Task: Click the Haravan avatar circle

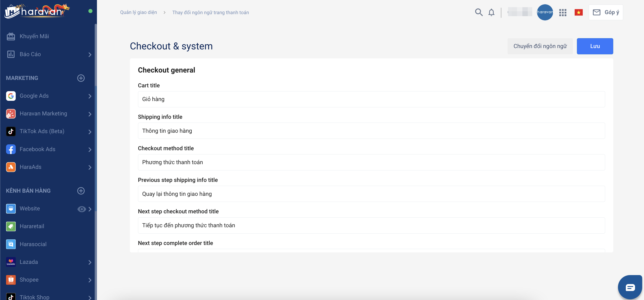Action: coord(545,12)
